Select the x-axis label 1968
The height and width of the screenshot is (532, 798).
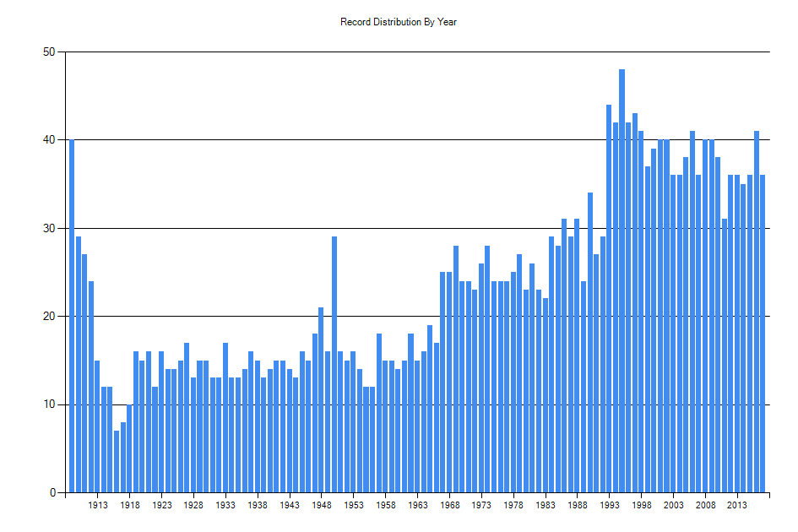point(449,505)
